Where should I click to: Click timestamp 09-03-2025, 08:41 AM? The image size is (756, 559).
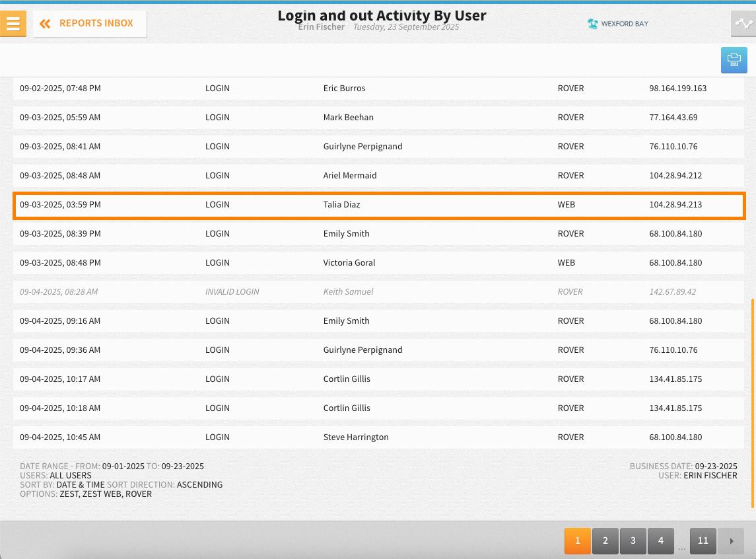[x=60, y=147]
